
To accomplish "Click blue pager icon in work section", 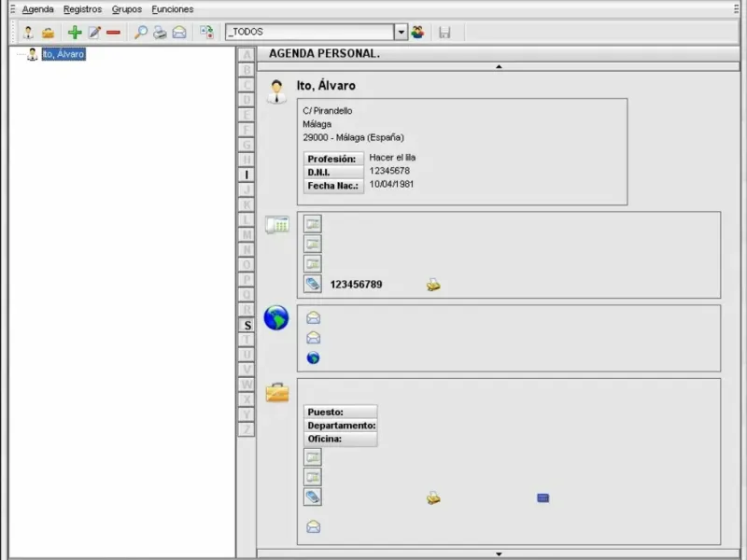I will (543, 498).
